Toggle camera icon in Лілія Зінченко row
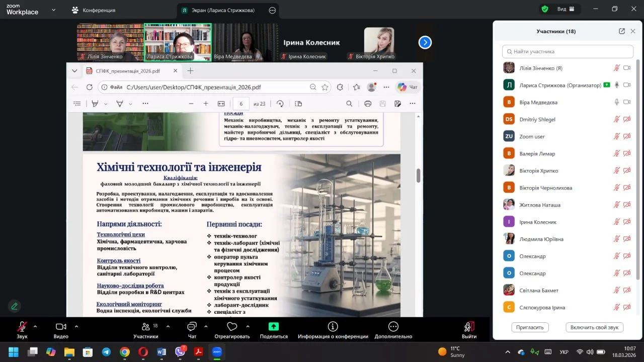Image resolution: width=644 pixels, height=362 pixels. click(x=627, y=68)
